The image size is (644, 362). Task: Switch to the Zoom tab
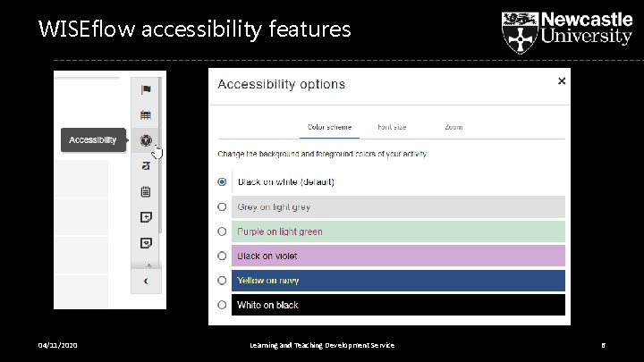(x=453, y=127)
